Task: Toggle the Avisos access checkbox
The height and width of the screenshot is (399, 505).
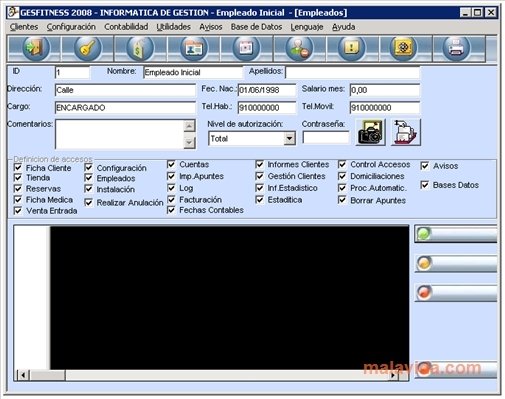Action: 425,166
